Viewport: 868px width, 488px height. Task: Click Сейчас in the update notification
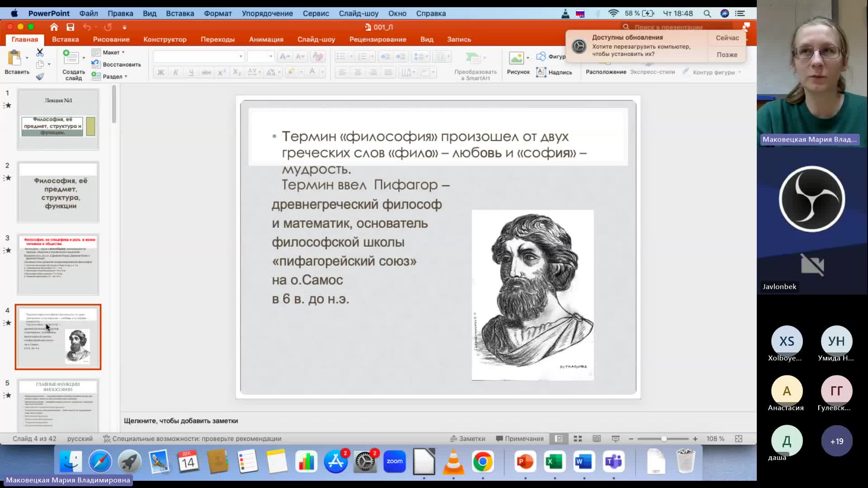(727, 38)
